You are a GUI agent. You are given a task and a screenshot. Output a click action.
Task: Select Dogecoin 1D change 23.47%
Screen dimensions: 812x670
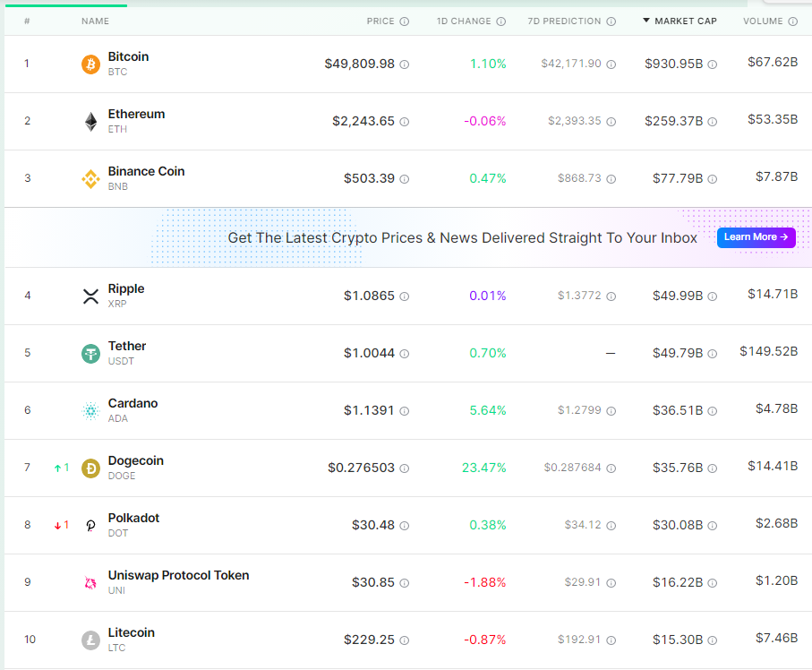coord(484,468)
